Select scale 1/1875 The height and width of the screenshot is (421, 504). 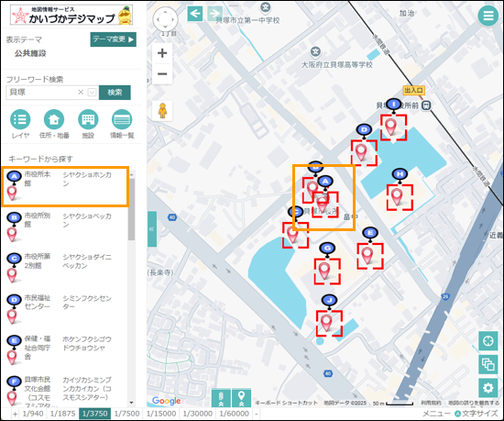click(x=62, y=414)
